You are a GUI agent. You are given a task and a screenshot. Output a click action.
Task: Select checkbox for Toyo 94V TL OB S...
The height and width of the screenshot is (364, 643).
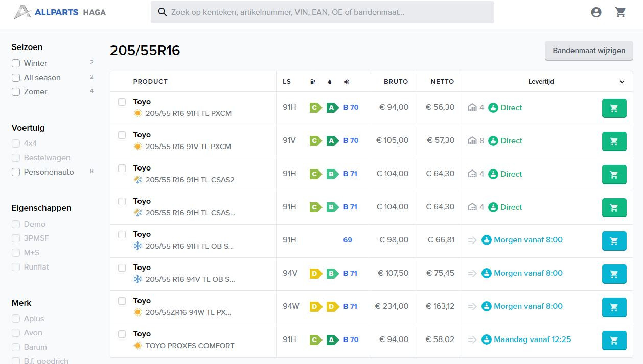coord(122,268)
